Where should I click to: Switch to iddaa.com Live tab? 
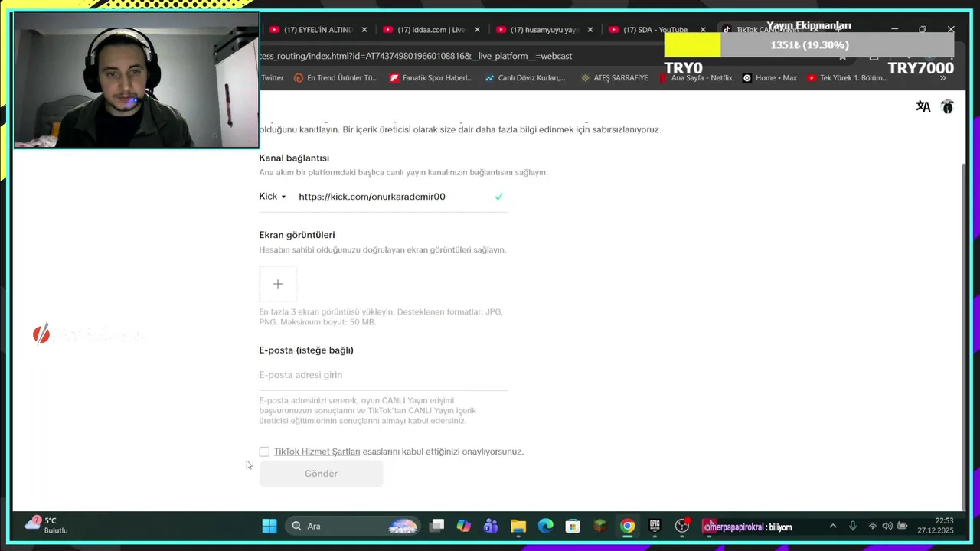tap(423, 30)
